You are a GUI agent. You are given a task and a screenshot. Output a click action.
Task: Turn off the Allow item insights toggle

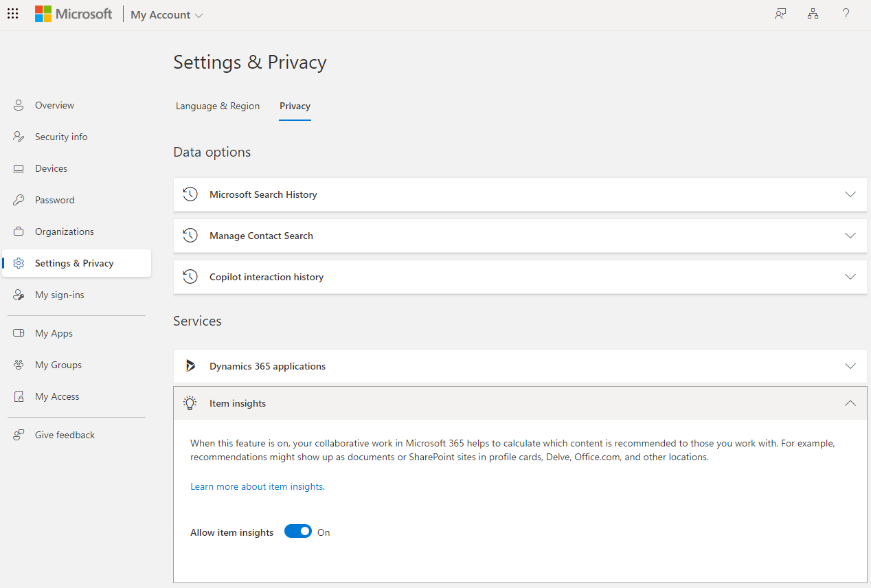[297, 531]
